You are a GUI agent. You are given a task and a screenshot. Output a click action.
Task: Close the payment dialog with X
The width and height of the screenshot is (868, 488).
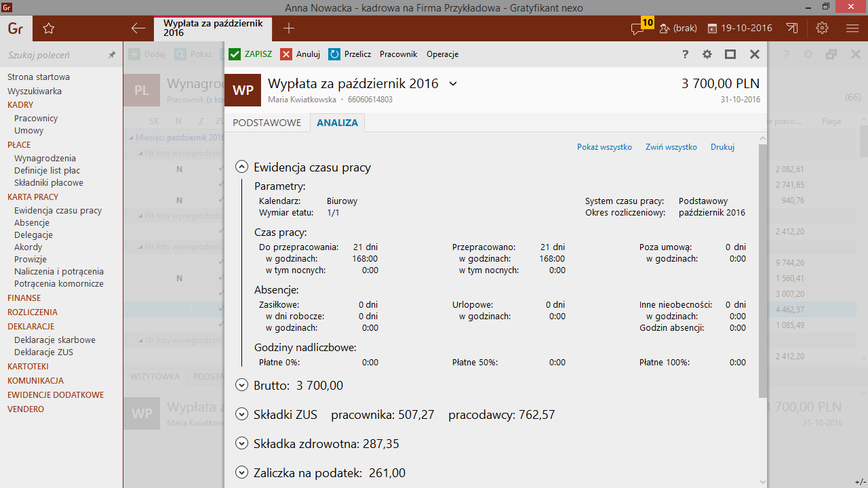pos(754,54)
